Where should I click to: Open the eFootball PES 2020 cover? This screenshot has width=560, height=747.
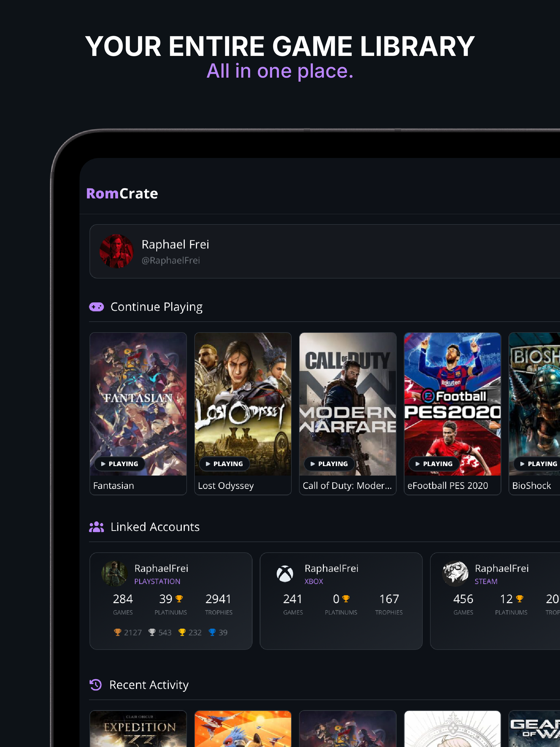(x=452, y=404)
